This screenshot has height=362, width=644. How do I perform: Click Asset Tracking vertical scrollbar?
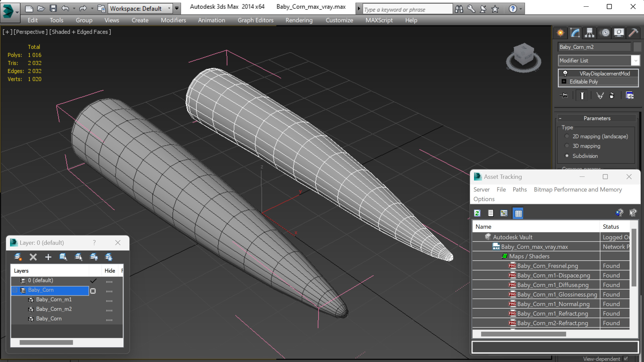tap(634, 258)
